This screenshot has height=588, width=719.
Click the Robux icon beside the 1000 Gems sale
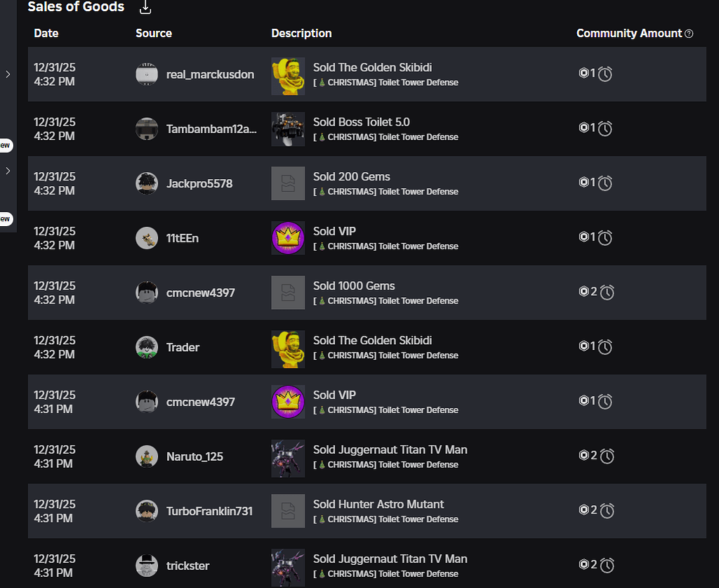tap(583, 292)
